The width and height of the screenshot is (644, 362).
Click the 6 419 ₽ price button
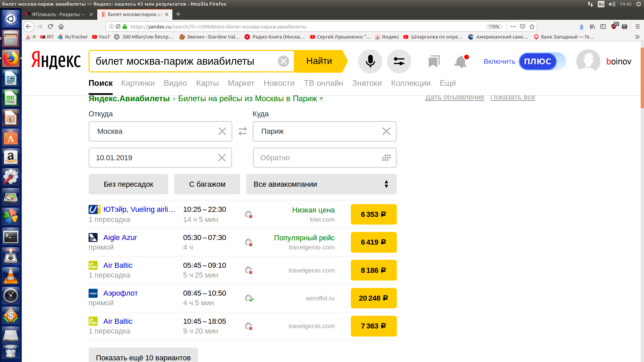coord(374,242)
